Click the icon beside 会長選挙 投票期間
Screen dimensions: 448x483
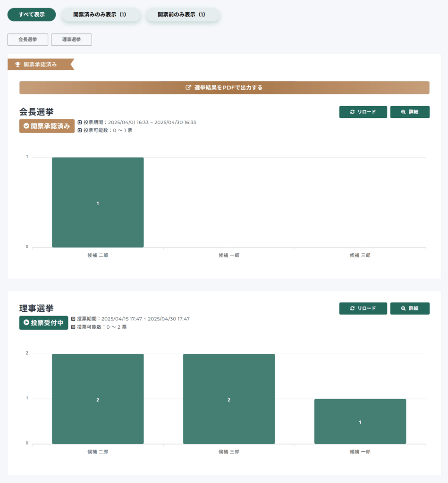click(80, 122)
